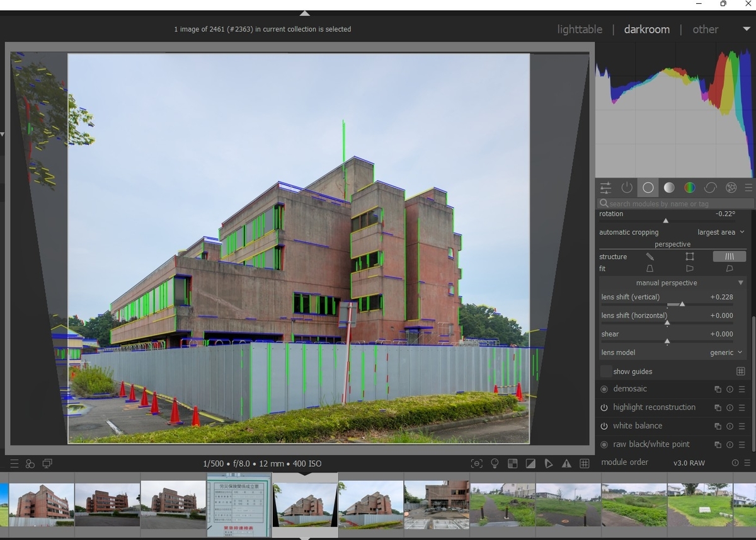Open the other views menu

(705, 30)
